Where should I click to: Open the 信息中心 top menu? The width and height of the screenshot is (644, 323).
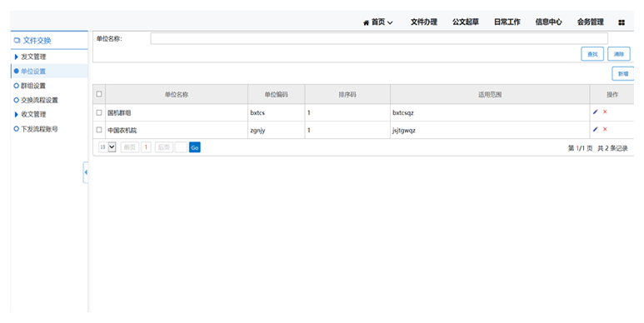point(548,22)
